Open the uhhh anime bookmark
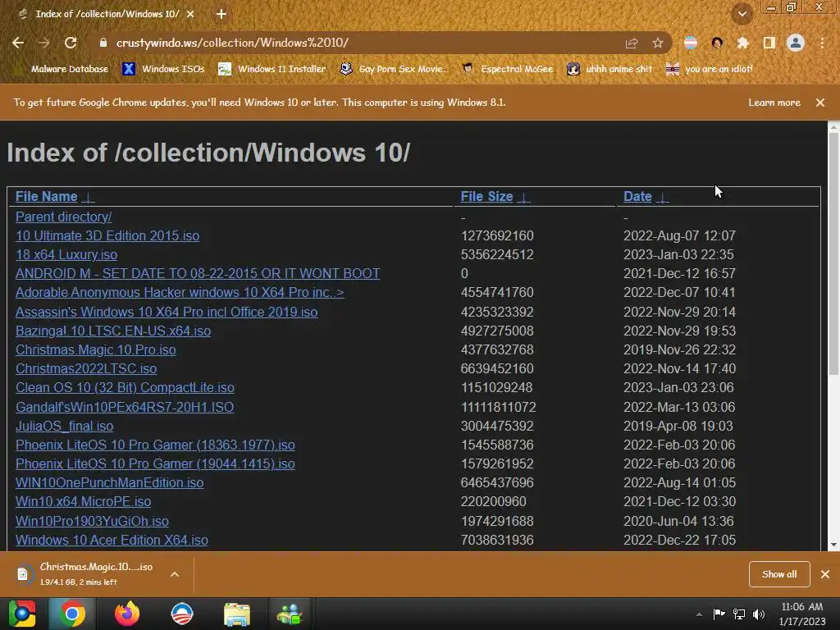The height and width of the screenshot is (630, 840). click(609, 69)
